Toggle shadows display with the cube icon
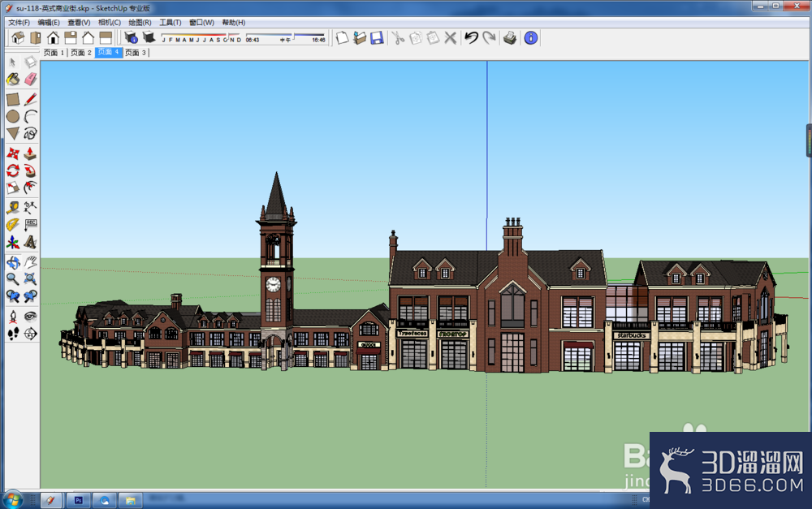The image size is (812, 509). (149, 37)
